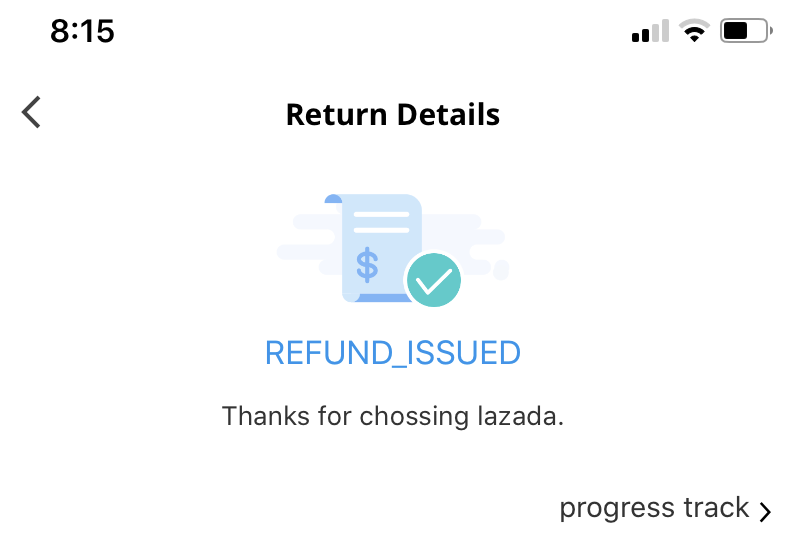The image size is (800, 555).
Task: Click the white lines on the receipt illustration
Action: coord(380,222)
